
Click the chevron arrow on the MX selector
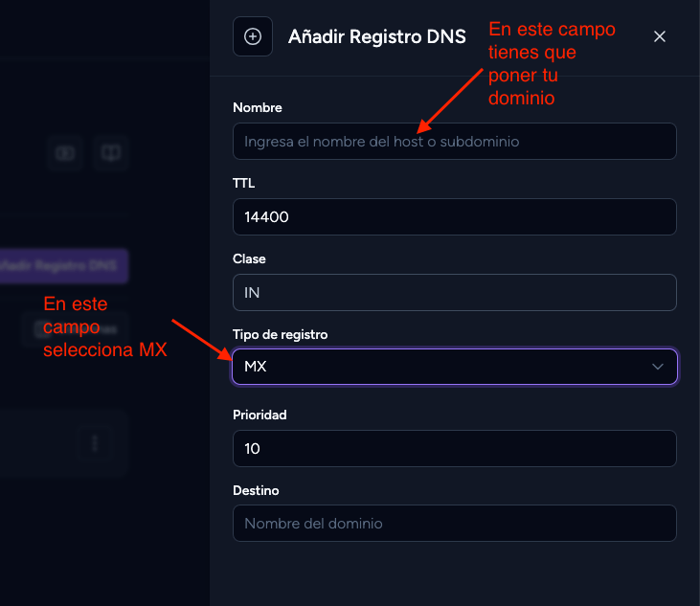coord(657,367)
